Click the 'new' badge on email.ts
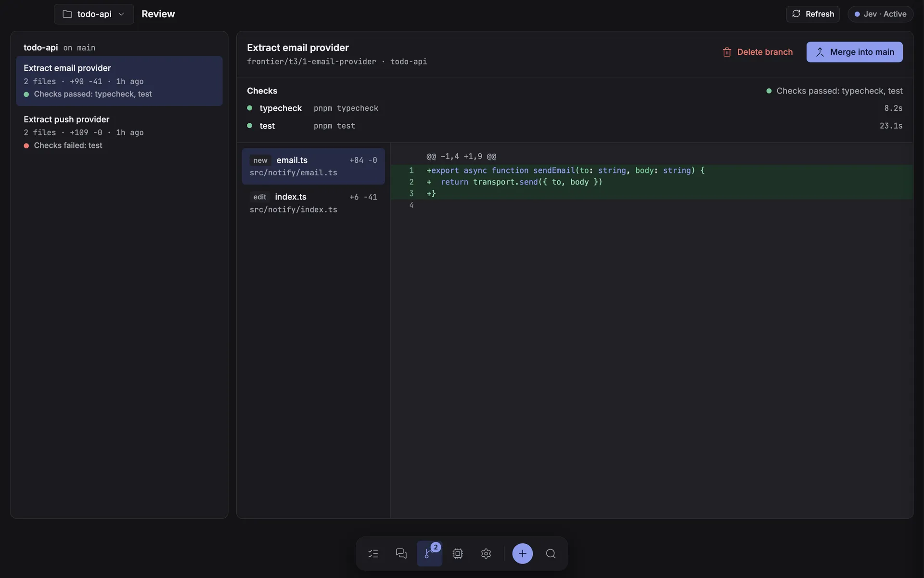Viewport: 924px width, 578px height. click(x=260, y=160)
